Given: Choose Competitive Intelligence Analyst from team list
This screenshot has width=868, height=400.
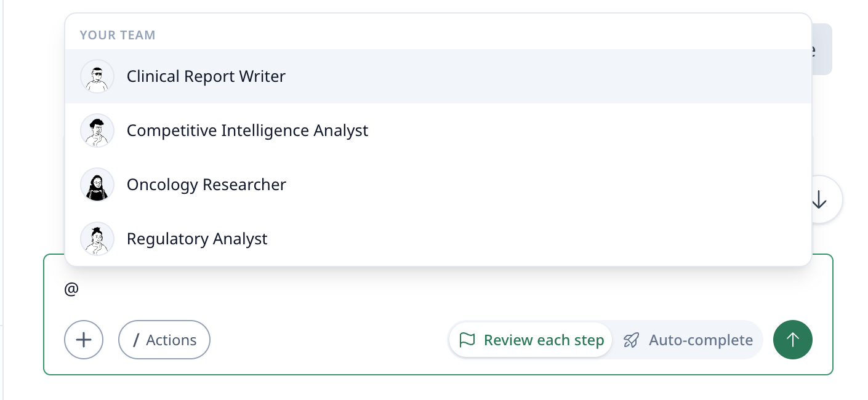Looking at the screenshot, I should pos(247,130).
